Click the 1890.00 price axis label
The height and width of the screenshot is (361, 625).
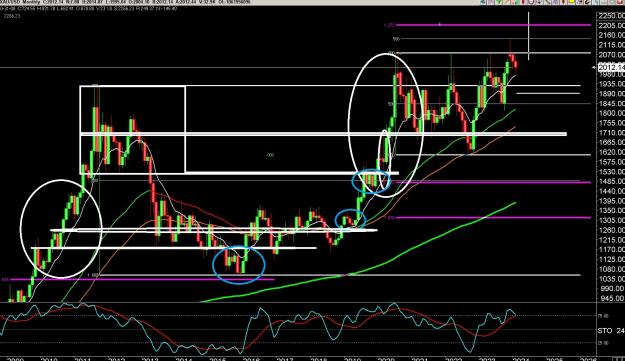(611, 94)
